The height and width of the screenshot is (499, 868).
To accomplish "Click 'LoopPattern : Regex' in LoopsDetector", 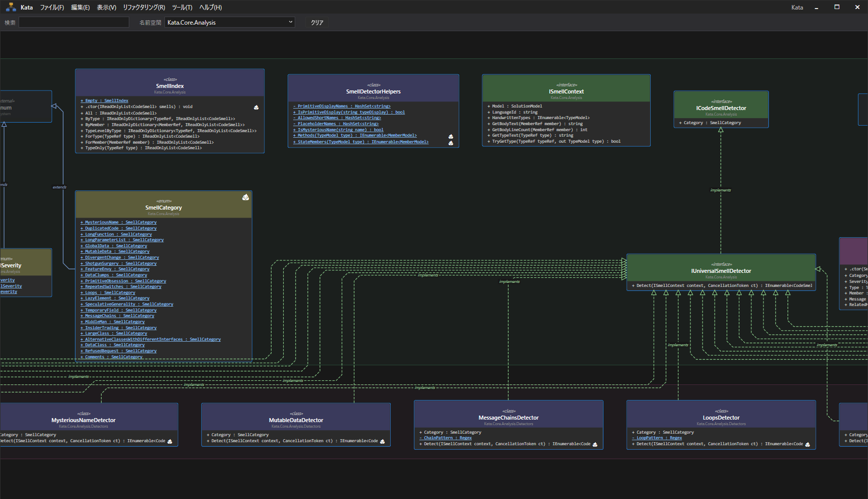I will coord(657,438).
